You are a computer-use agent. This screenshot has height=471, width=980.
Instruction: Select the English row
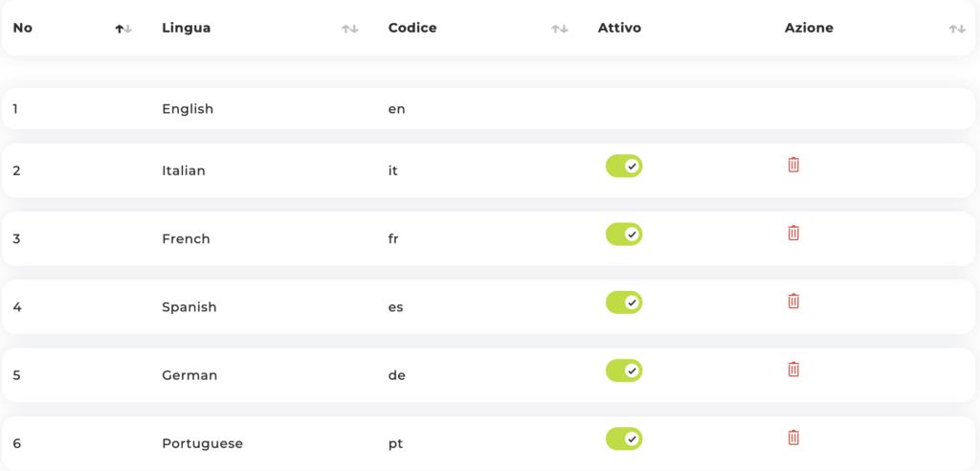point(188,109)
